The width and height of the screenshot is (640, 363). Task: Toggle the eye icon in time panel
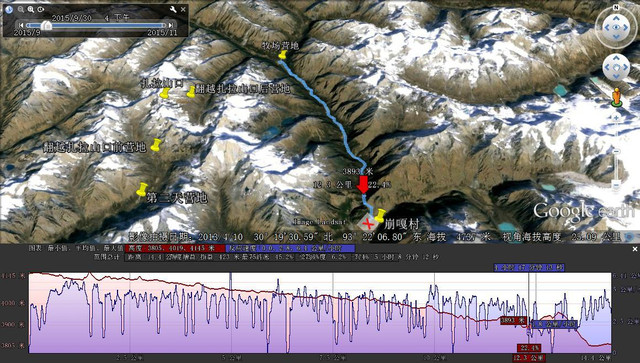[x=40, y=9]
